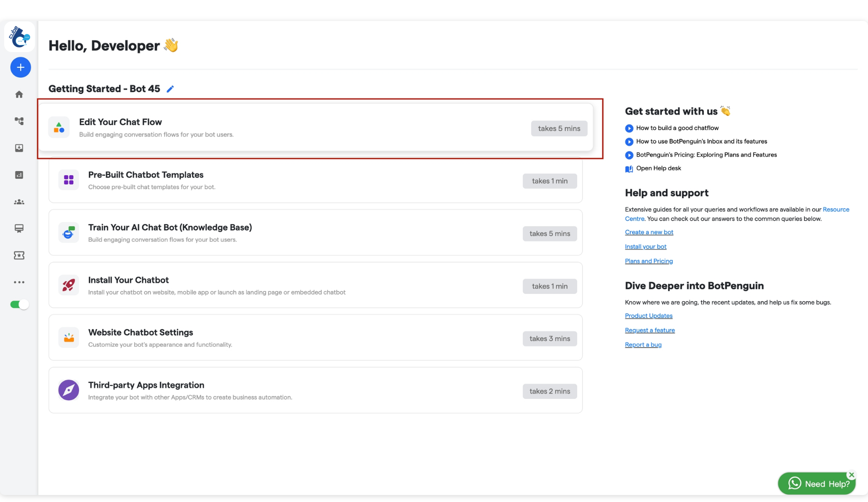Click the blue plus create button
The width and height of the screenshot is (868, 502).
20,67
